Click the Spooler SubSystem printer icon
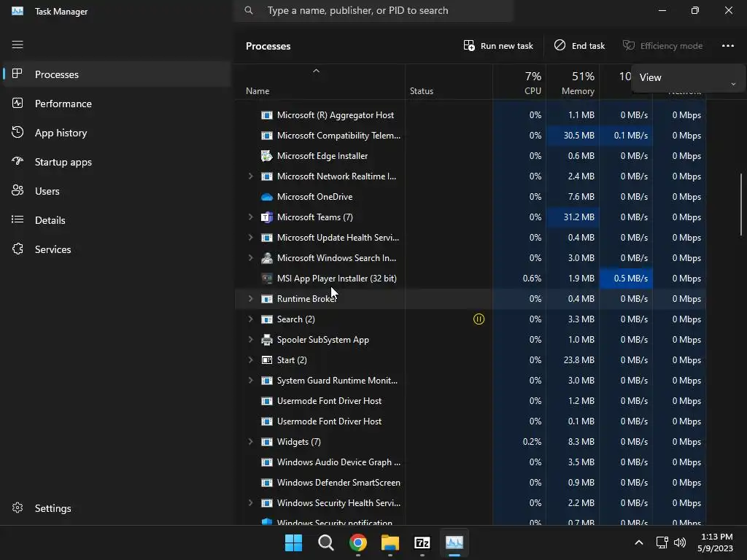The width and height of the screenshot is (747, 560). (267, 340)
